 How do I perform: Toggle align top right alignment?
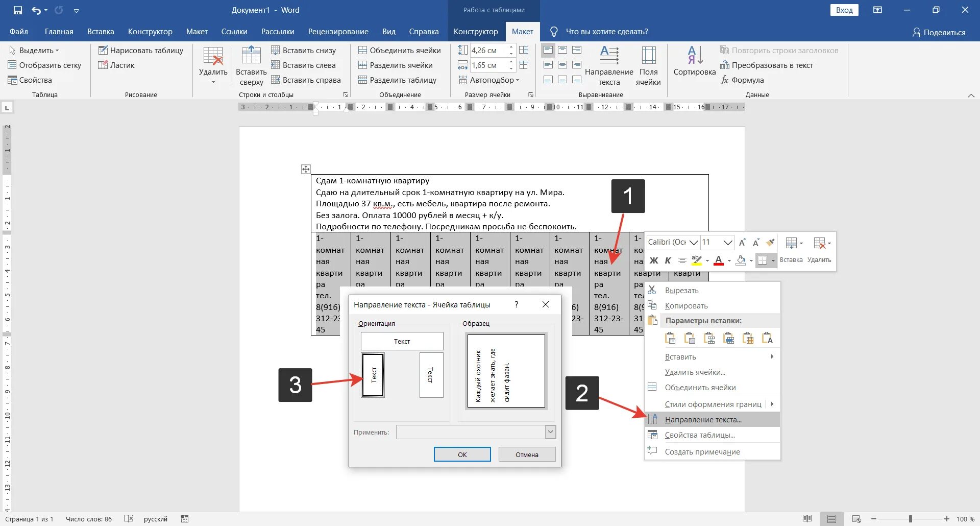click(577, 50)
